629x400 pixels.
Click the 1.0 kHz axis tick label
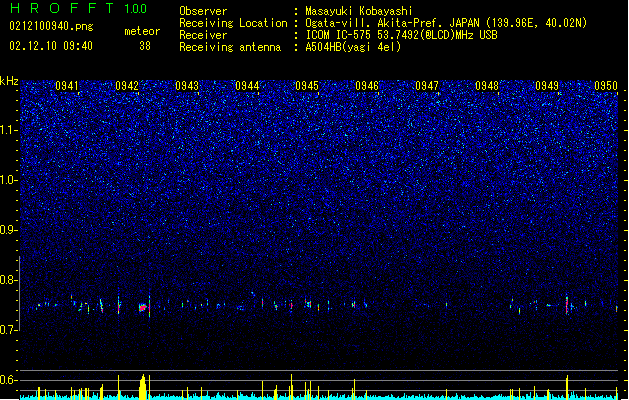8,180
